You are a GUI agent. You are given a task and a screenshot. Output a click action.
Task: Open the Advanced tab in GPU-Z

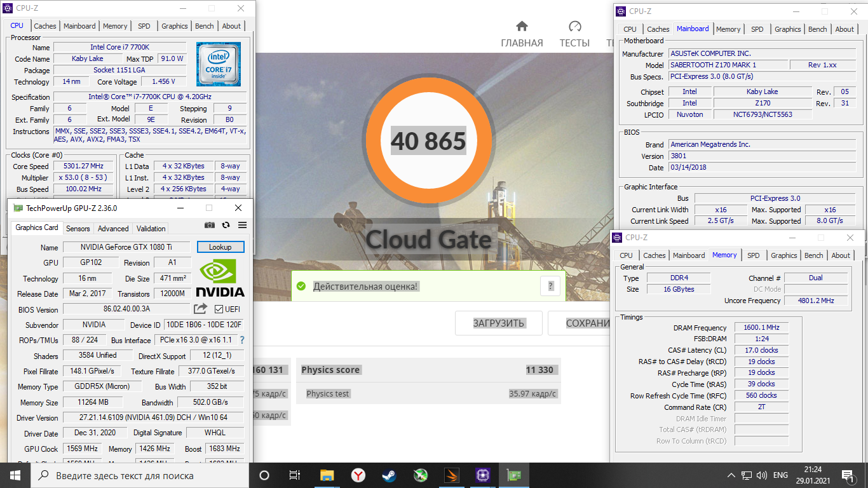click(113, 228)
